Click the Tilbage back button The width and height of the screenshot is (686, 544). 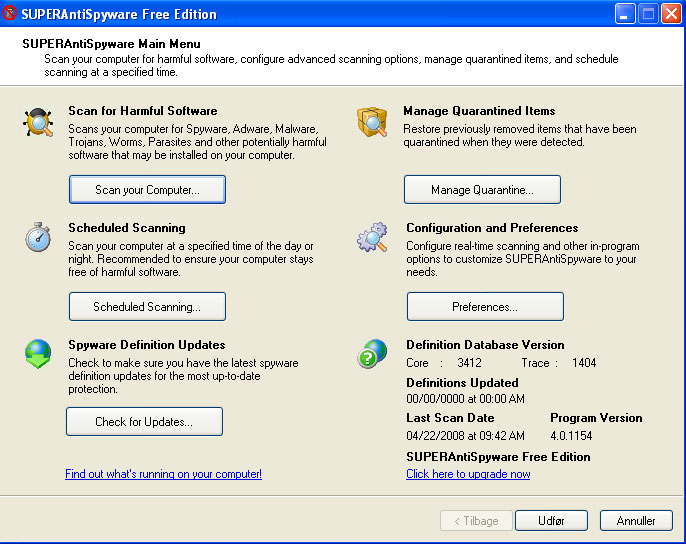(x=474, y=521)
